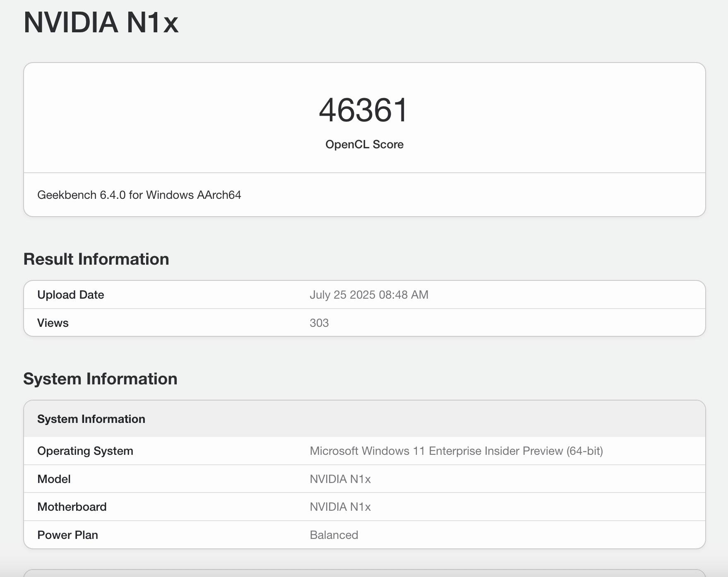Click the Result Information section heading
This screenshot has height=577, width=728.
[x=96, y=259]
